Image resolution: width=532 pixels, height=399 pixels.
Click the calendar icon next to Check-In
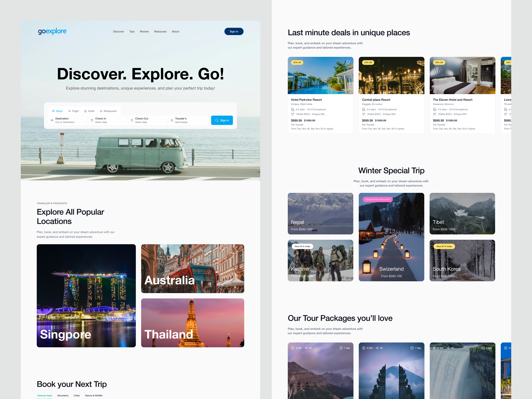coord(92,120)
